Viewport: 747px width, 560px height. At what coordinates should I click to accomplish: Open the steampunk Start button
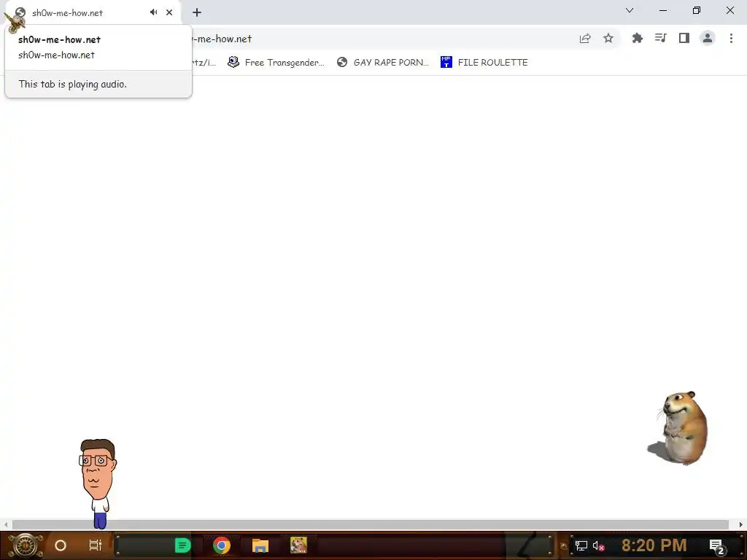pyautogui.click(x=26, y=545)
